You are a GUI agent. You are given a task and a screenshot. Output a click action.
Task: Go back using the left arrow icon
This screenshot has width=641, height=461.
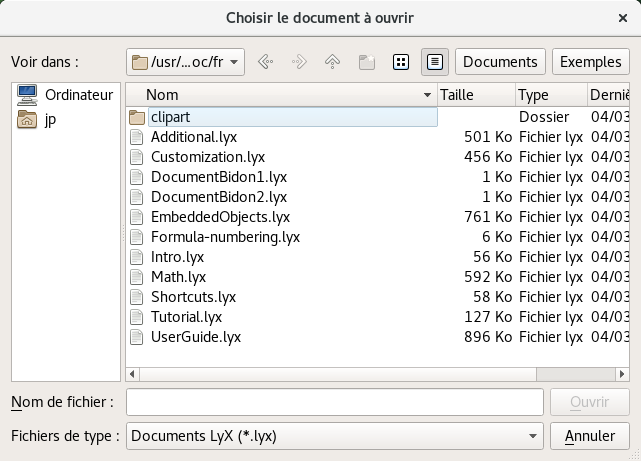[266, 62]
